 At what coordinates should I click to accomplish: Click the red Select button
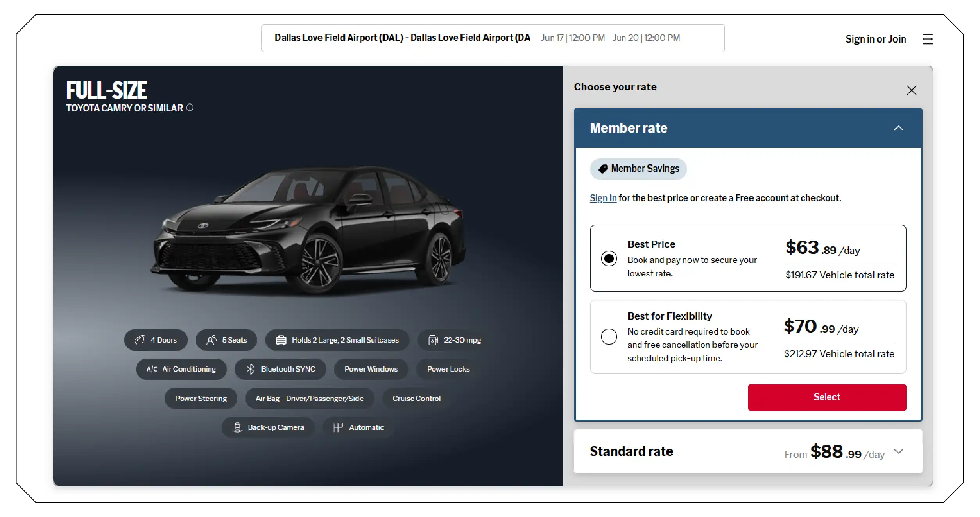coord(827,397)
